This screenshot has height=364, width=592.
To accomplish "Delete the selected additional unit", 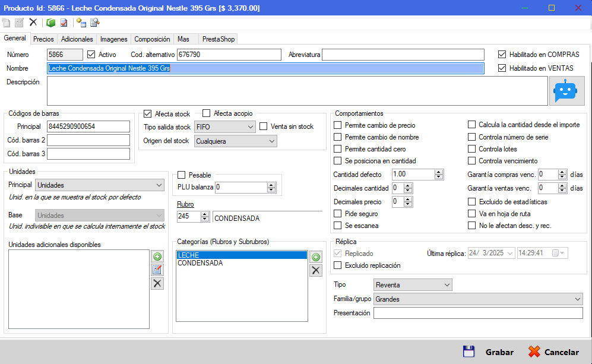I will pos(157,284).
